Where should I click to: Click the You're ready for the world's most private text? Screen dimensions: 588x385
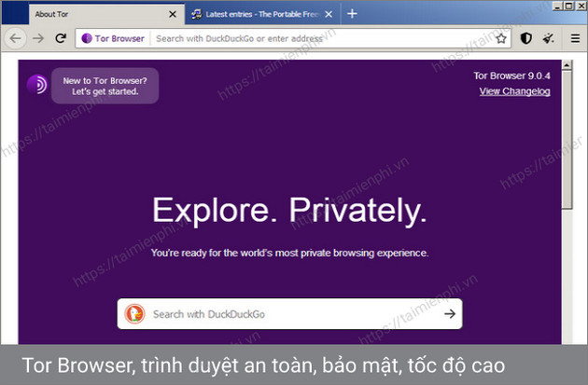tap(289, 254)
